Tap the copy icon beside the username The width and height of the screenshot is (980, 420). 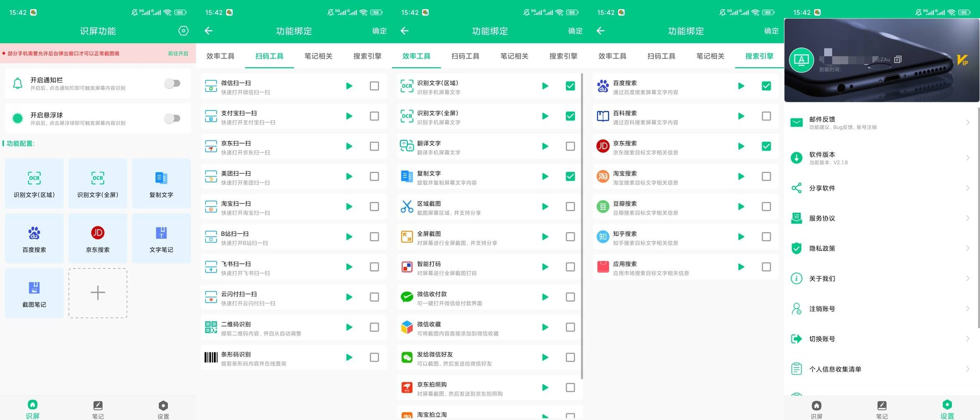898,60
